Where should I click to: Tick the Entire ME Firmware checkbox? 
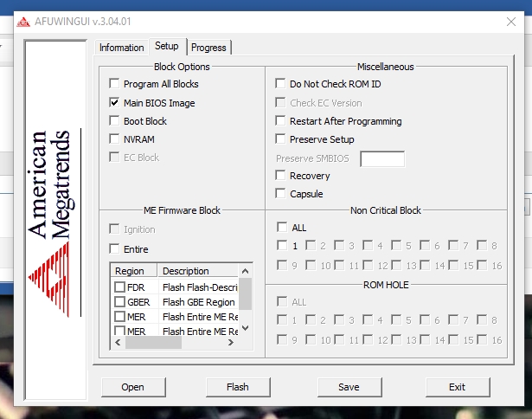114,248
